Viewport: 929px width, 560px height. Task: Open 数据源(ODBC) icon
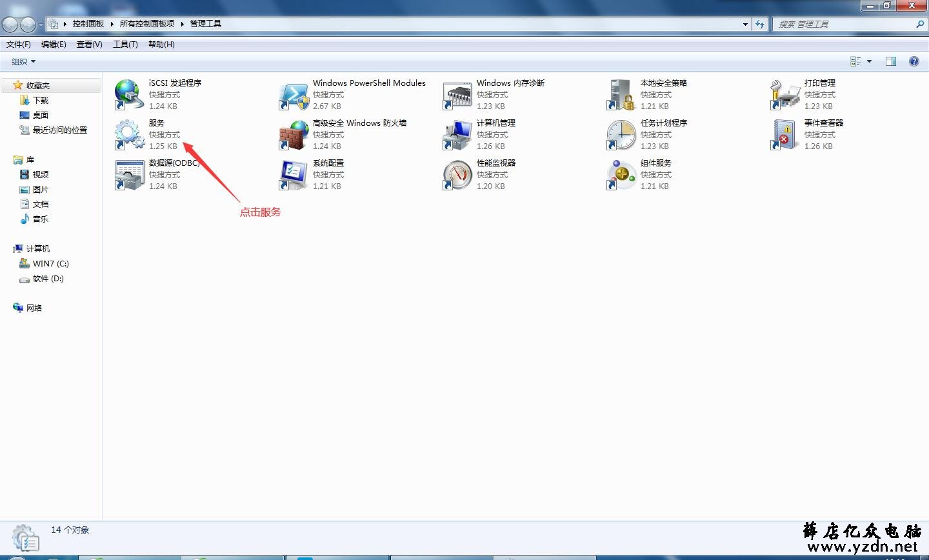(129, 174)
